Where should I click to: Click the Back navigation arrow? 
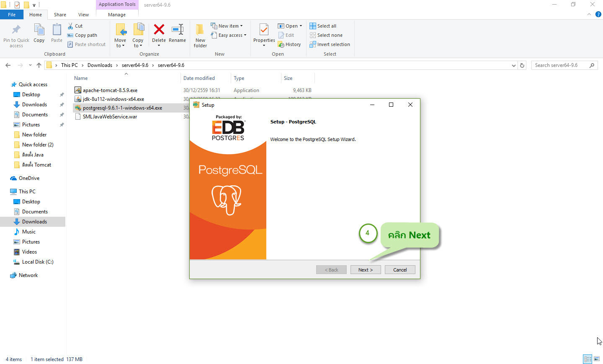(x=8, y=65)
